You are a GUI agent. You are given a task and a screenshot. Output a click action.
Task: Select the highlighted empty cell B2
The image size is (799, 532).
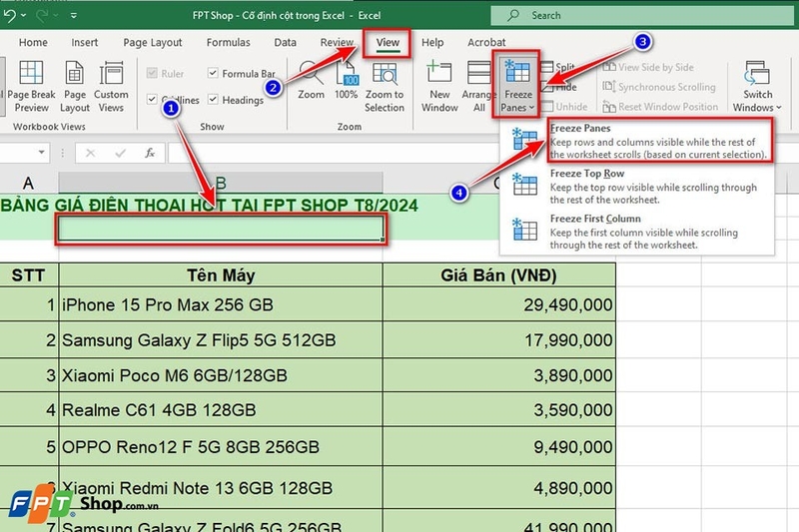tap(221, 229)
